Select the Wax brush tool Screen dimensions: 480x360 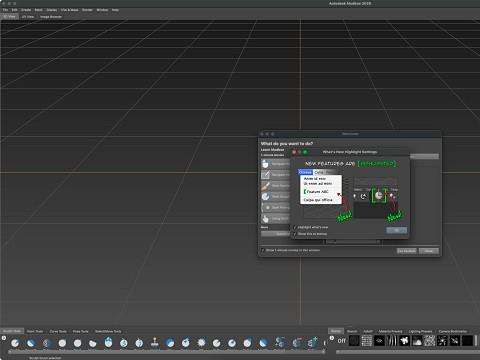point(170,343)
